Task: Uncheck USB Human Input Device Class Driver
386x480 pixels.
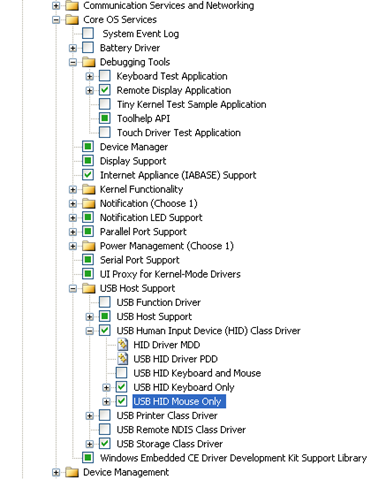Action: point(105,331)
